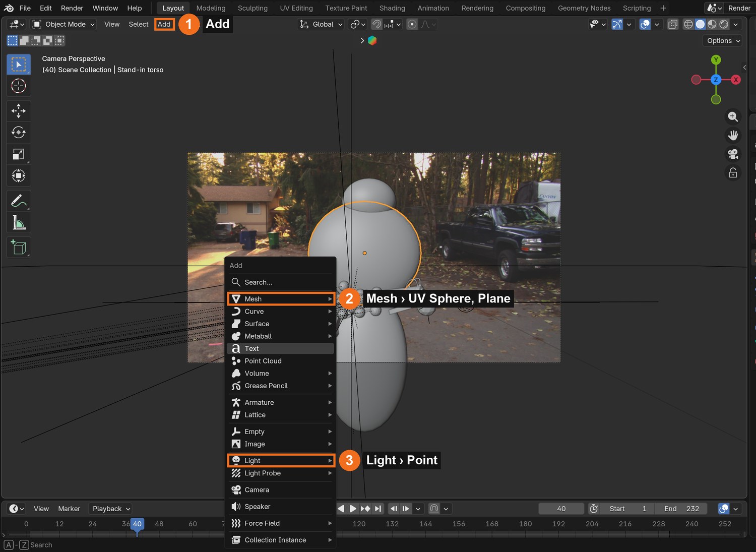Click the blue playhead at frame 40
756x552 pixels.
137,524
